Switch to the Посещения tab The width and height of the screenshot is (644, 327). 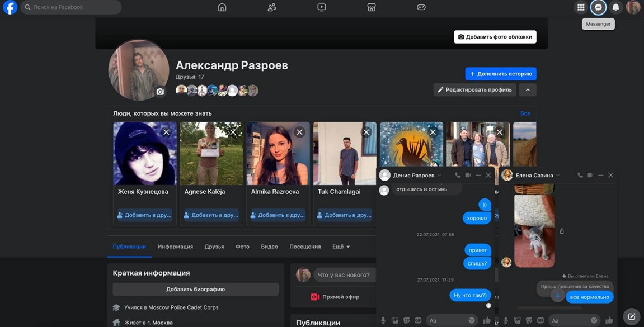305,247
